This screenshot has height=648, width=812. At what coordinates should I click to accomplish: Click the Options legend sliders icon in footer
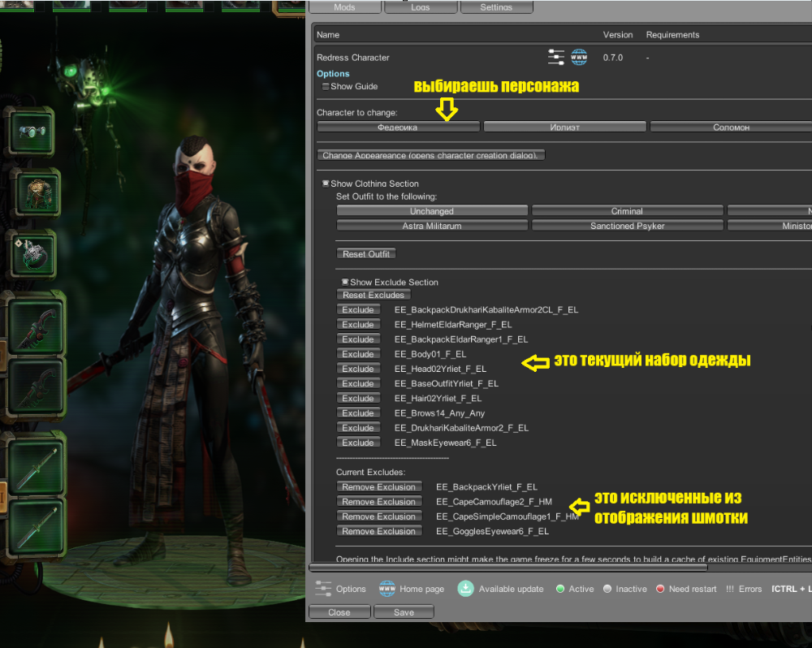pos(323,589)
